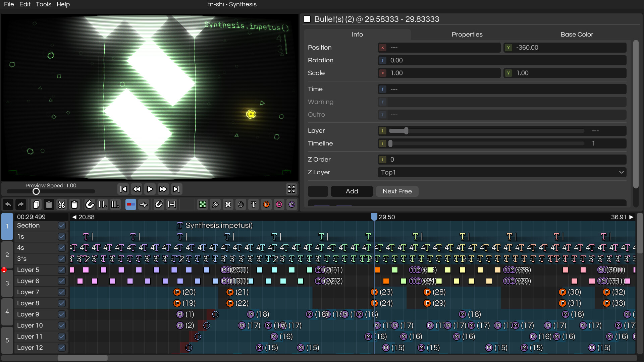The height and width of the screenshot is (362, 644).
Task: Open the Z Layer dropdown set to Top1
Action: tap(501, 172)
